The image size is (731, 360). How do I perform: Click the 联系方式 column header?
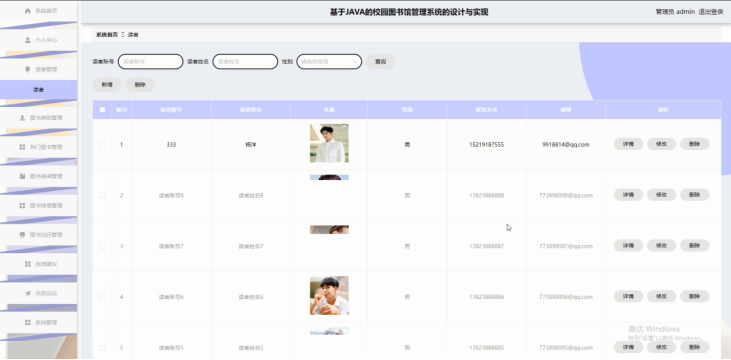pyautogui.click(x=486, y=110)
